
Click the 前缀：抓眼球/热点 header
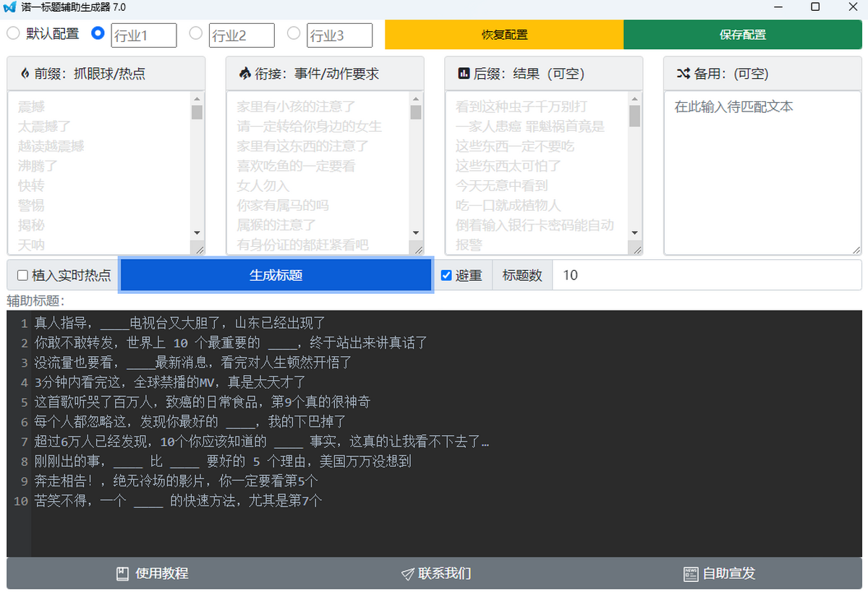pos(106,73)
